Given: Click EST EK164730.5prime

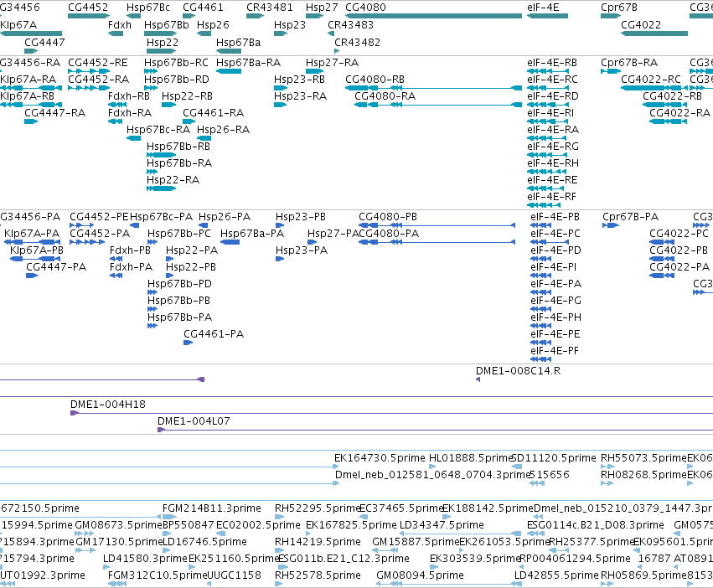Looking at the screenshot, I should 380,458.
